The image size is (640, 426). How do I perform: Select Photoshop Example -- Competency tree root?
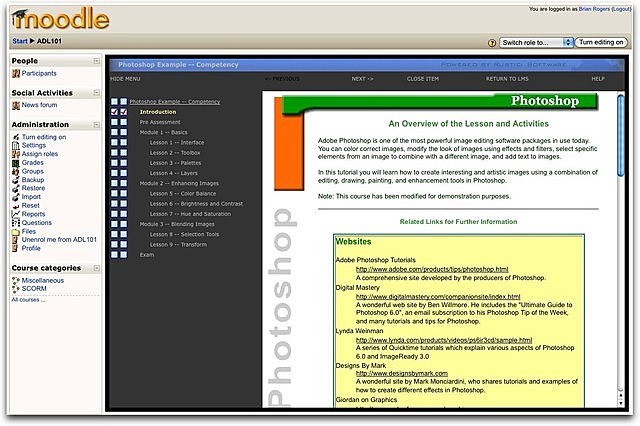[x=175, y=102]
